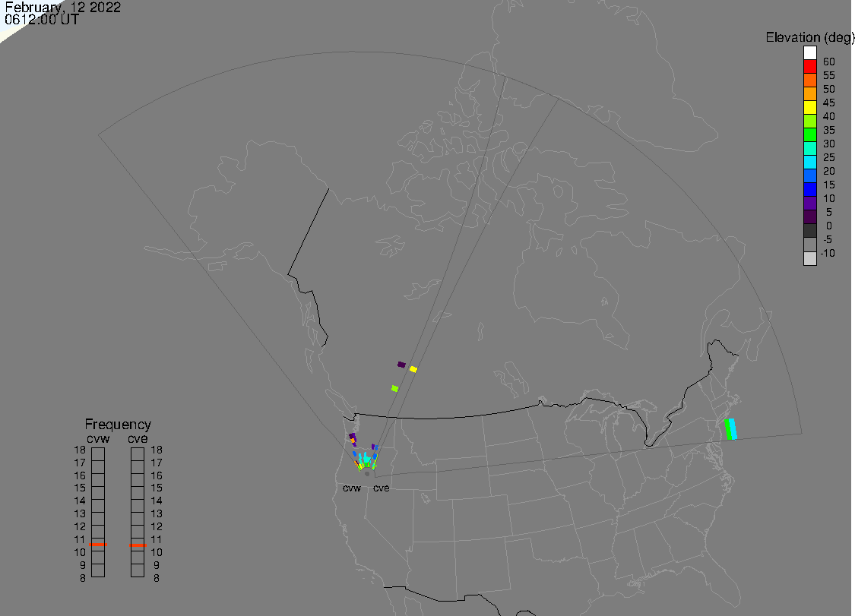
Task: Click the yellow 45-40 degree elevation swatch
Action: (x=809, y=107)
